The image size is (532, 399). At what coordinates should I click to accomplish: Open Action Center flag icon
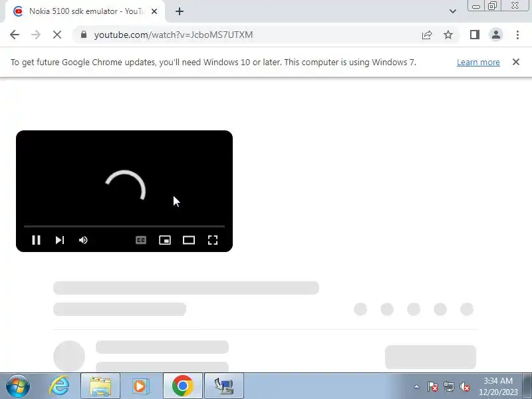(x=433, y=386)
